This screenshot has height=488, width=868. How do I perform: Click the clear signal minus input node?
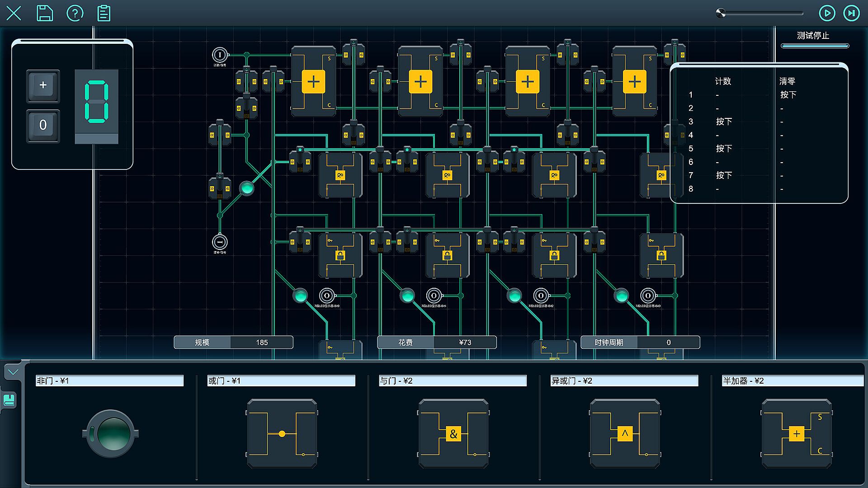[x=220, y=242]
